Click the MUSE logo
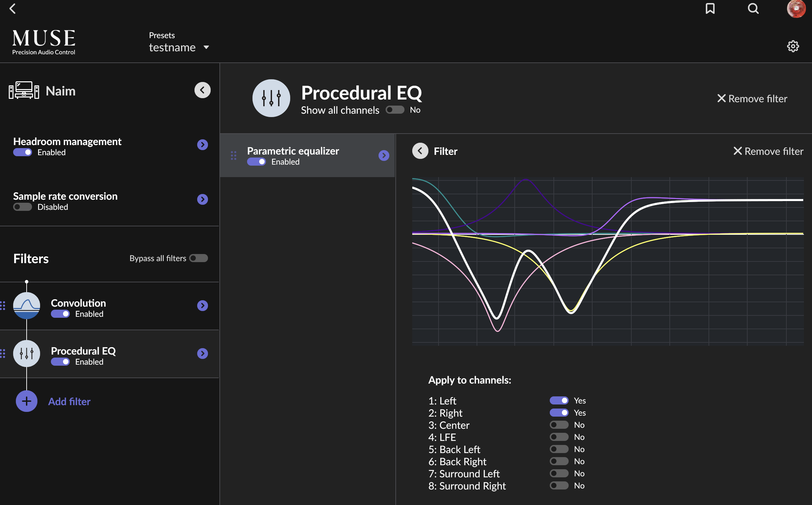 pyautogui.click(x=43, y=41)
